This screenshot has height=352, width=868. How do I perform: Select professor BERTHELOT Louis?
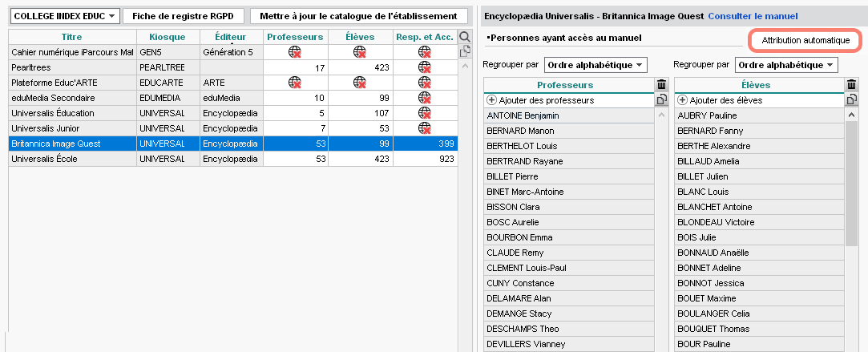point(568,146)
